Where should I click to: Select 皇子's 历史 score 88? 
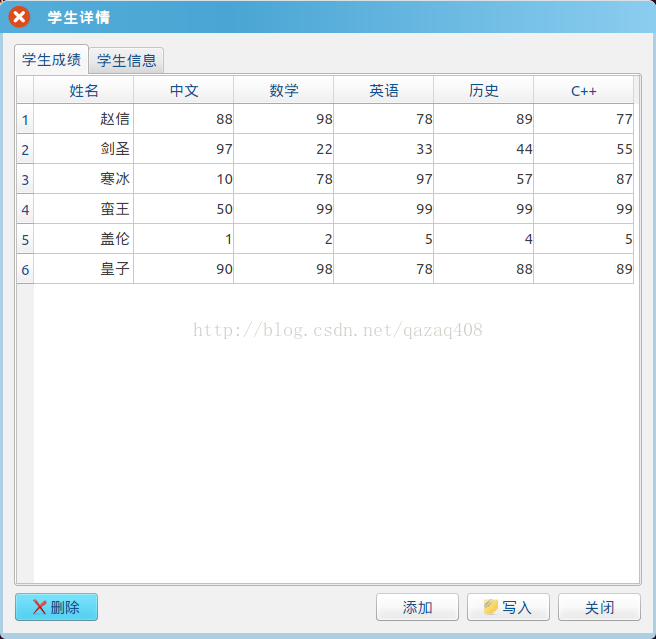[x=484, y=269]
